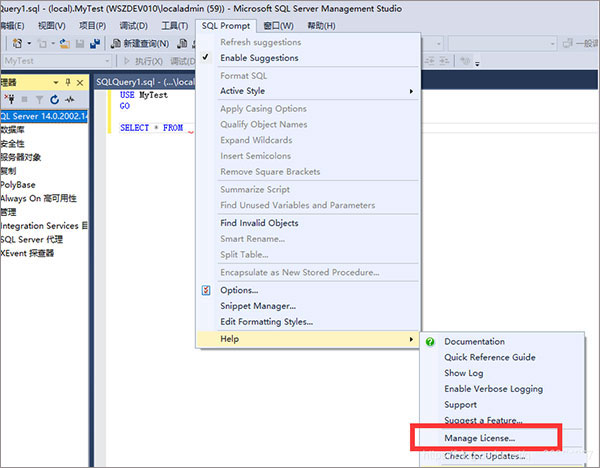The image size is (600, 468).
Task: Click Check for Updates menu item
Action: (502, 456)
